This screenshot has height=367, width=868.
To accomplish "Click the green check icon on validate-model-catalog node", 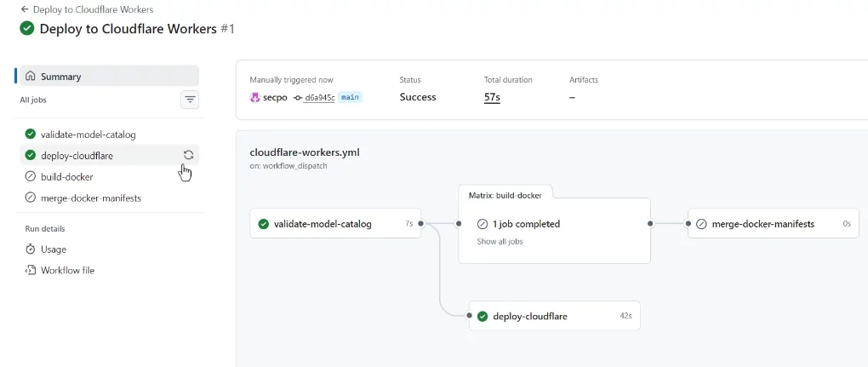I will click(x=264, y=224).
